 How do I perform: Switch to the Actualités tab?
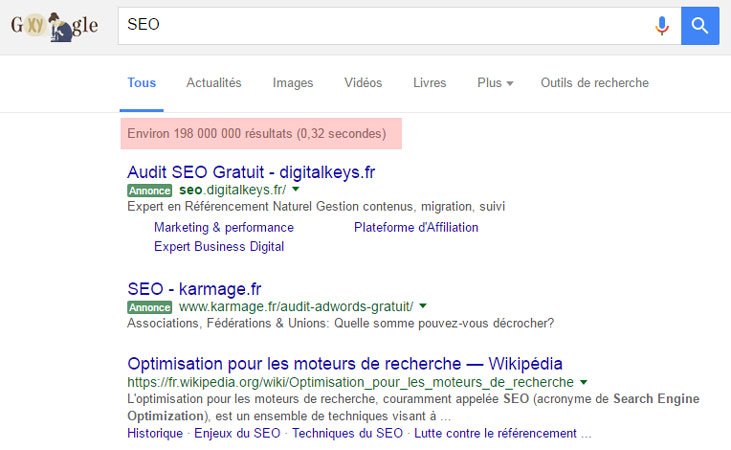(x=214, y=83)
